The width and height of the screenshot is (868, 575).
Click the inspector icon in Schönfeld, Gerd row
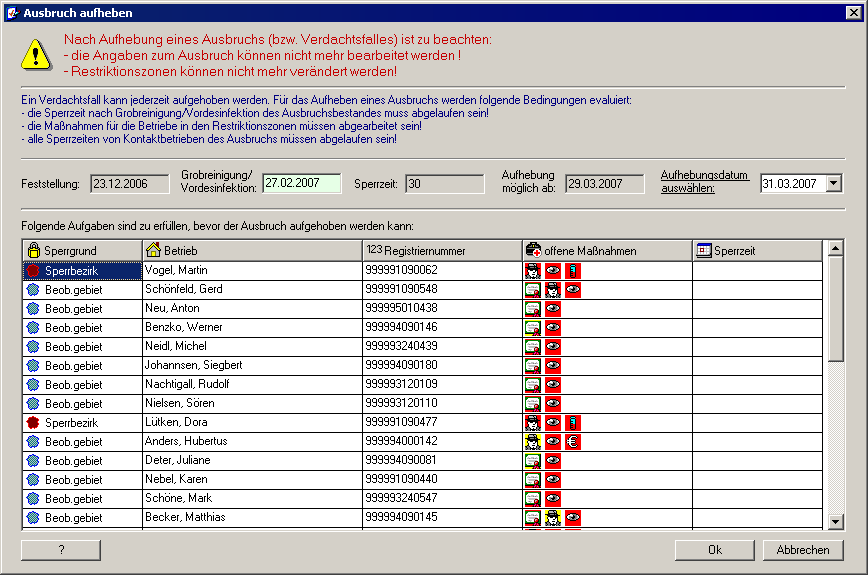[553, 289]
